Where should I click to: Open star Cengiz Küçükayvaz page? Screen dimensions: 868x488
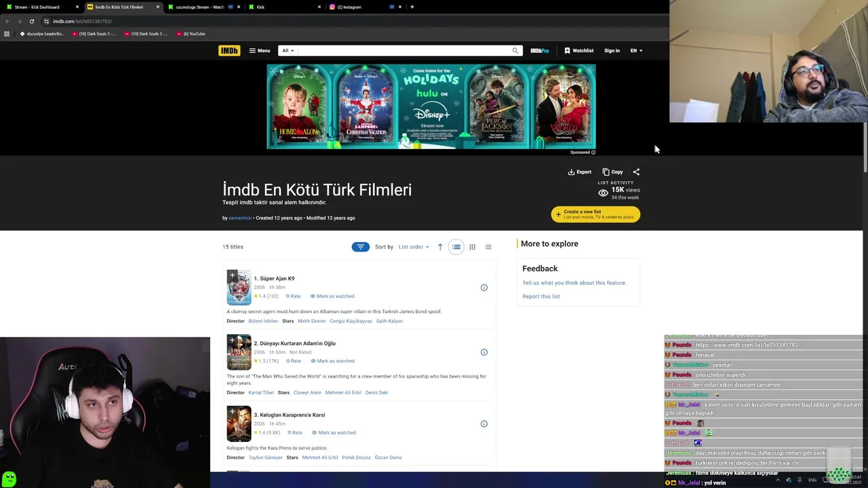[351, 321]
